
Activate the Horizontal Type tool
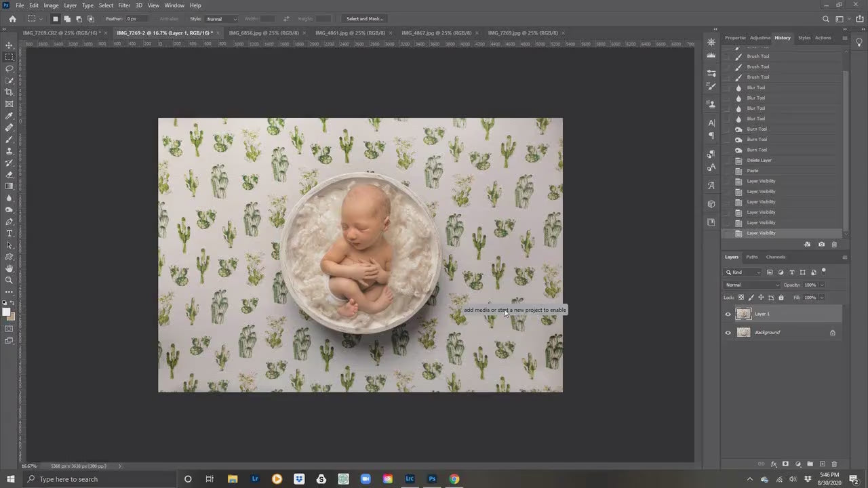click(x=9, y=233)
